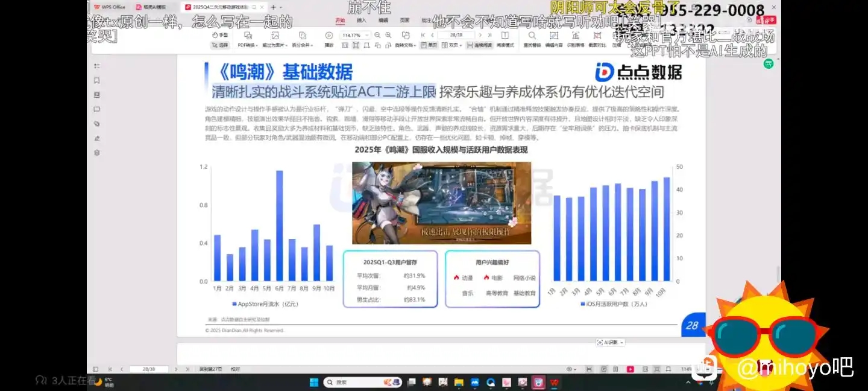The image size is (868, 391).
Task: Click the zoom in magnifier icon
Action: click(x=388, y=36)
